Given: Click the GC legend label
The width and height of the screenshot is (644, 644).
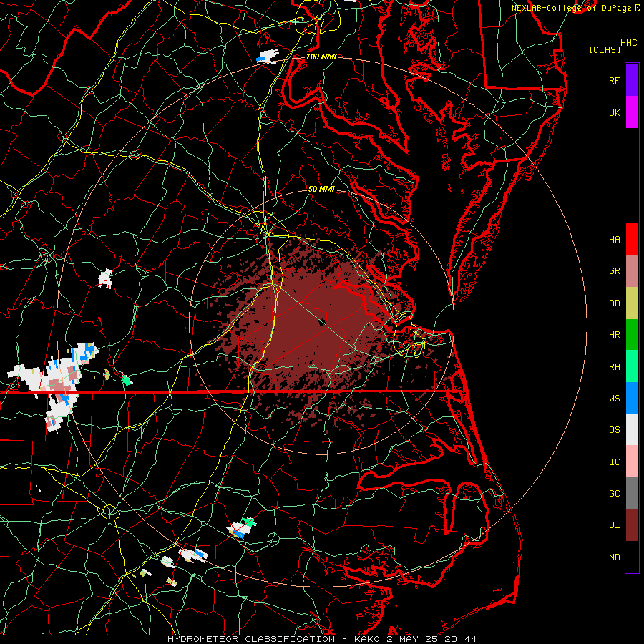Looking at the screenshot, I should point(614,494).
